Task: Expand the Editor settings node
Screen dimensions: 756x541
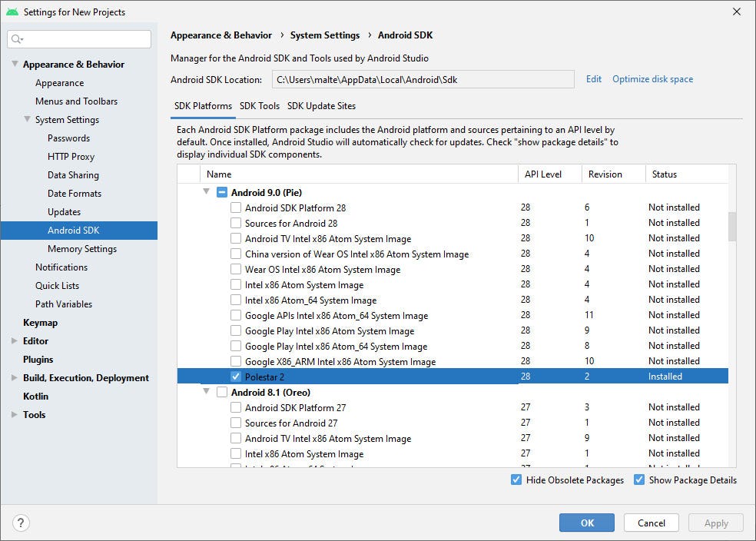Action: (x=15, y=341)
